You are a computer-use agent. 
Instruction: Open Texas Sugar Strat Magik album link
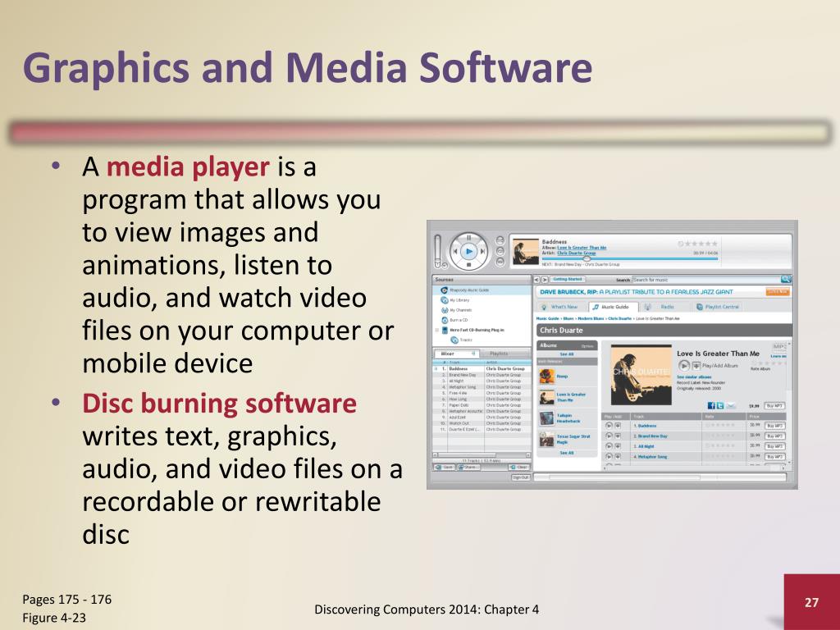(573, 440)
